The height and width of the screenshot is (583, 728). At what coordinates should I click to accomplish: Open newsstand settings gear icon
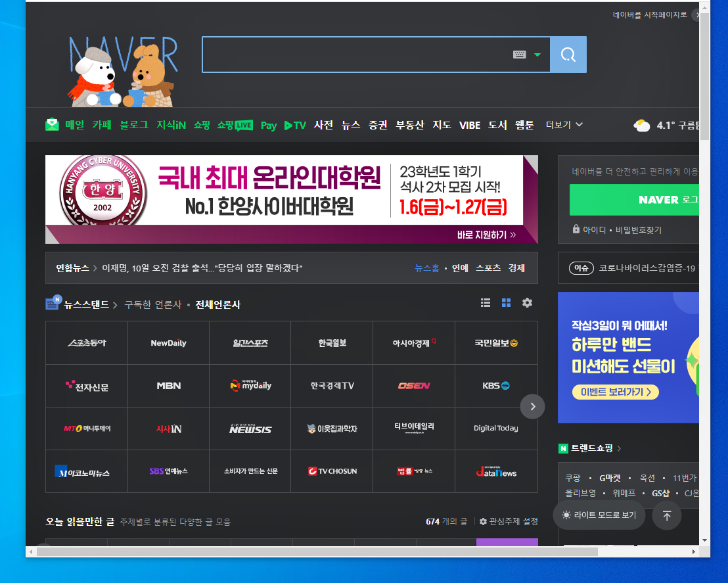(x=527, y=303)
